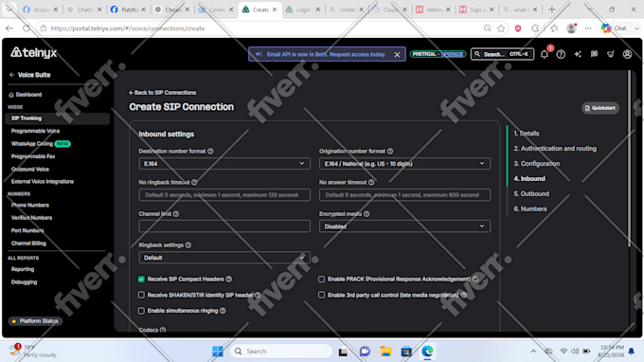Go to step 1. Details
Screen dimensions: 644x362
[527, 133]
